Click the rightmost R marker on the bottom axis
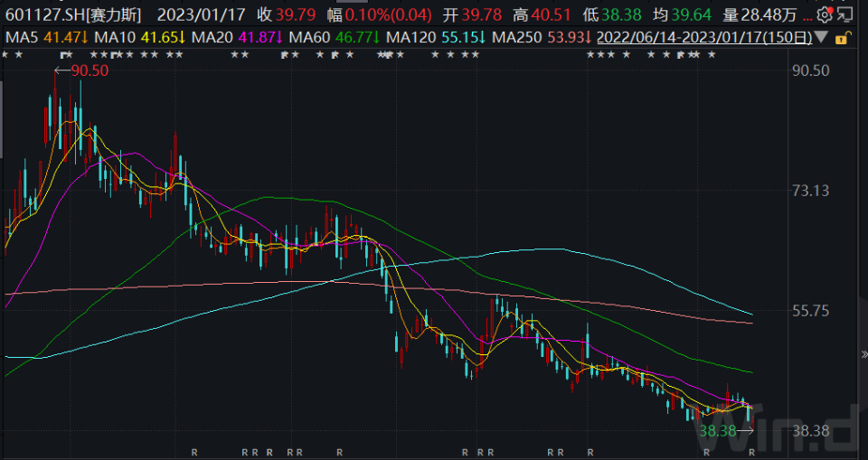 coord(750,451)
